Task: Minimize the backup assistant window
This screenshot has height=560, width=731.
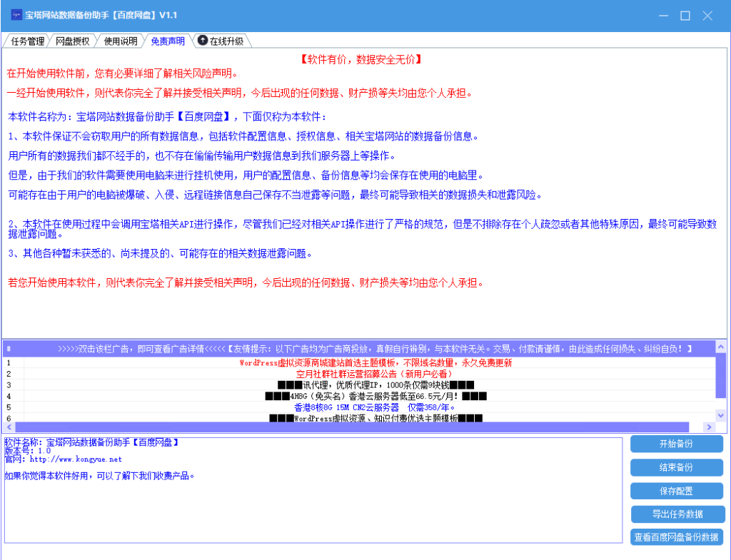Action: point(664,16)
